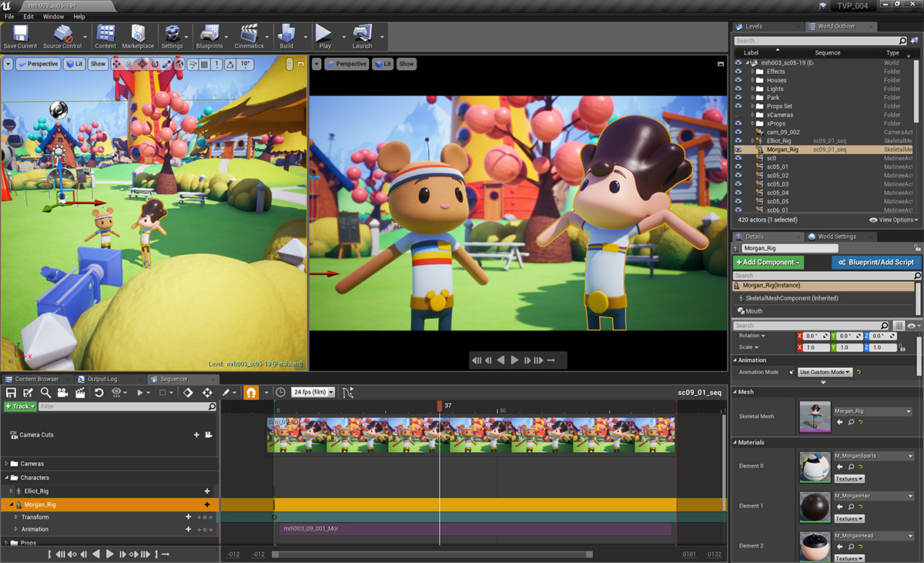Click the green Add Component button
The width and height of the screenshot is (924, 563).
pos(768,263)
